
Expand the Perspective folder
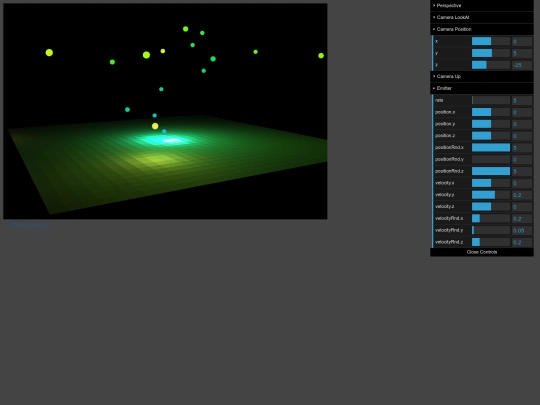(x=482, y=6)
